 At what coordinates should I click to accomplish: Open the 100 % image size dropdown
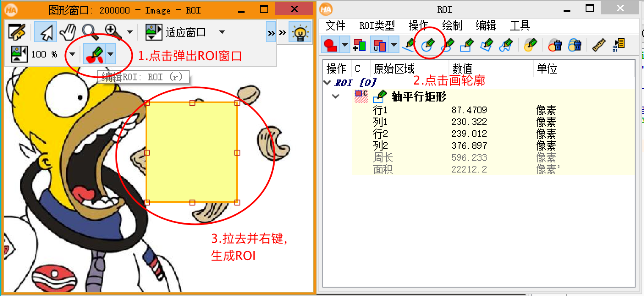click(x=72, y=54)
